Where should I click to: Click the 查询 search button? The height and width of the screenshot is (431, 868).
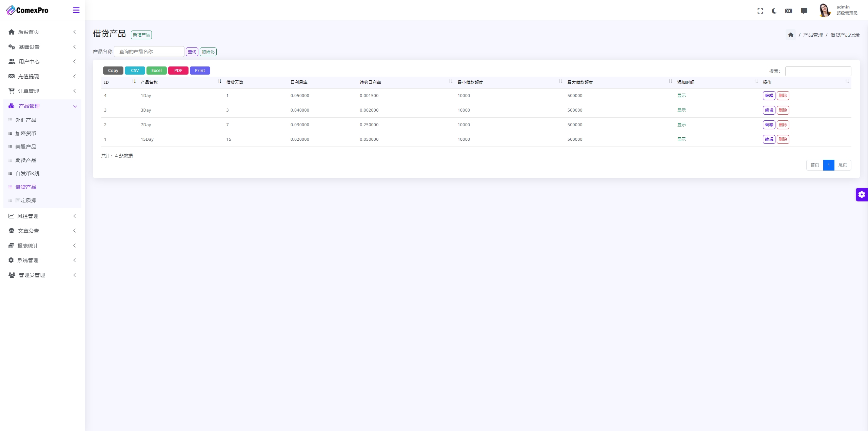click(192, 52)
